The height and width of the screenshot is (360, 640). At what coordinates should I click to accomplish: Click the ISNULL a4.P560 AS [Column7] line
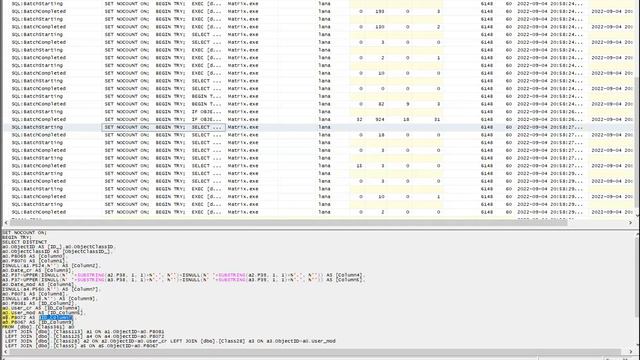click(x=51, y=289)
